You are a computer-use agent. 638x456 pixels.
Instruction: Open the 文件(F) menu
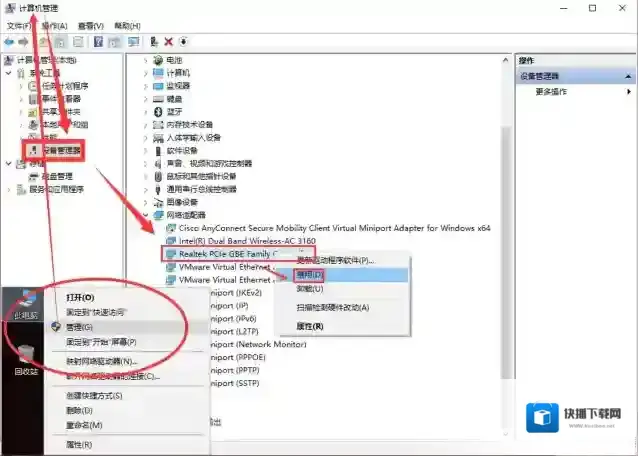click(19, 25)
